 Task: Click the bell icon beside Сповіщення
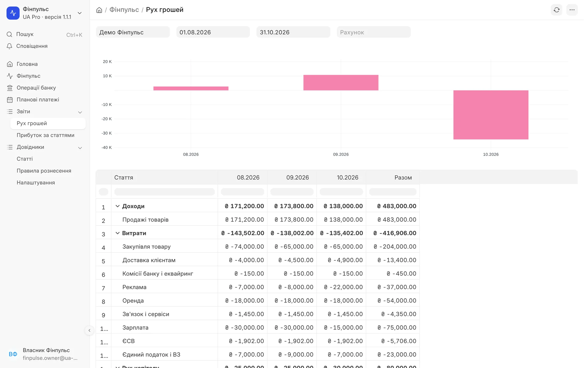9,46
